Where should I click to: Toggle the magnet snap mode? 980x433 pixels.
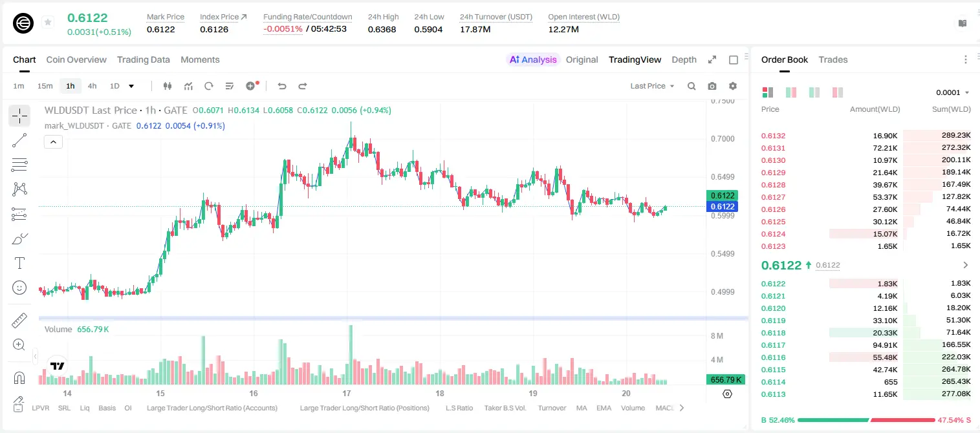[19, 377]
